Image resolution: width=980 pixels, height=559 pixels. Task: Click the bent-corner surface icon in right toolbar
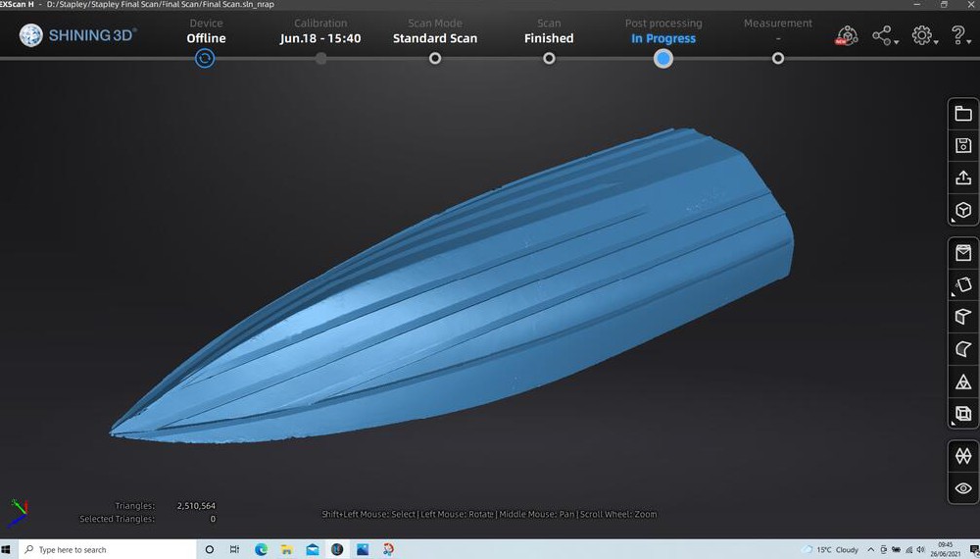[962, 349]
